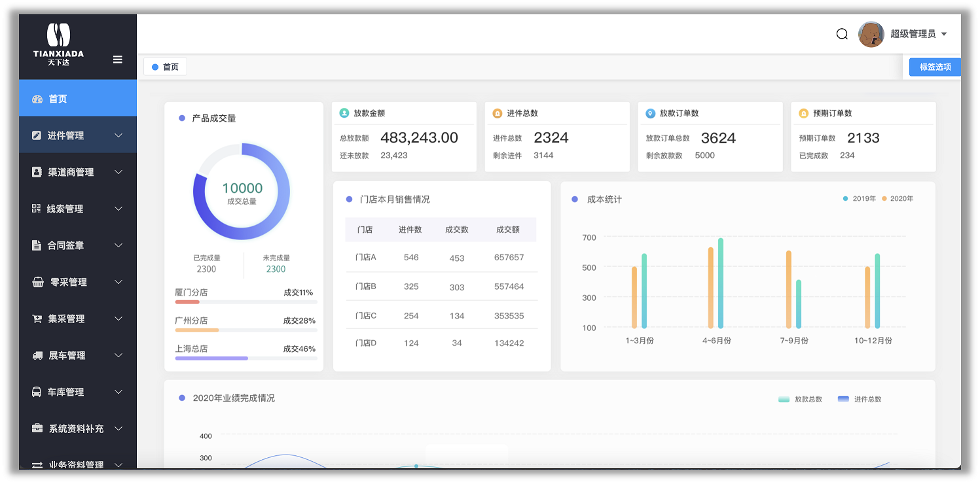Click the basket icon beside 零采管理
980x484 pixels.
click(x=38, y=282)
